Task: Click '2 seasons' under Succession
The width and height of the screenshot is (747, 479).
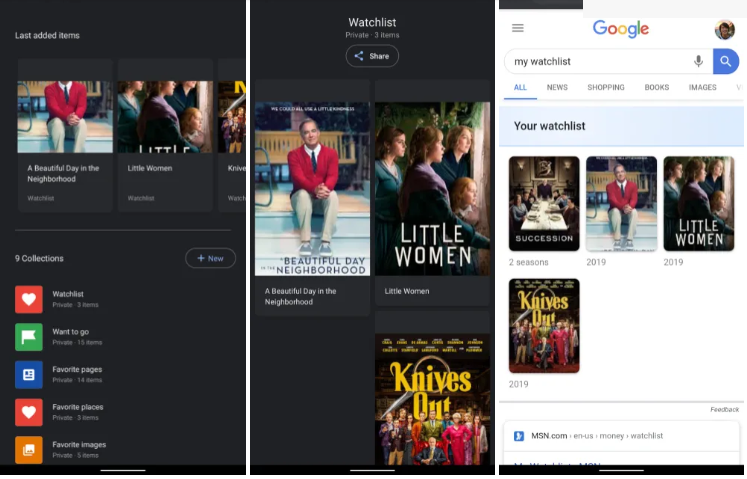Action: [x=528, y=262]
